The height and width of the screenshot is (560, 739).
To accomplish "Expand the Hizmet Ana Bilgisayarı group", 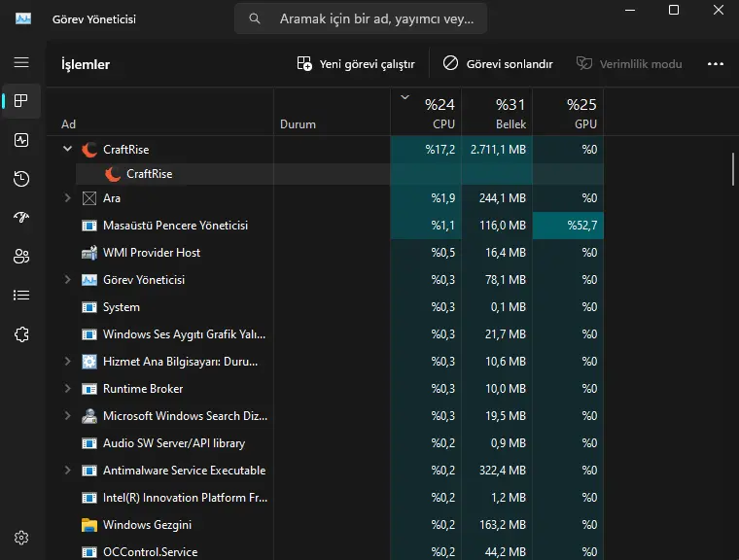I will 67,362.
